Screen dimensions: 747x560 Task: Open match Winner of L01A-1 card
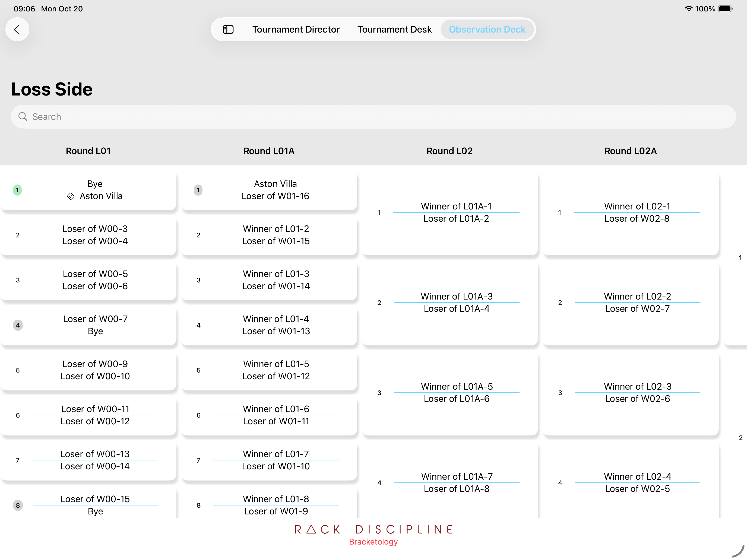coord(456,213)
